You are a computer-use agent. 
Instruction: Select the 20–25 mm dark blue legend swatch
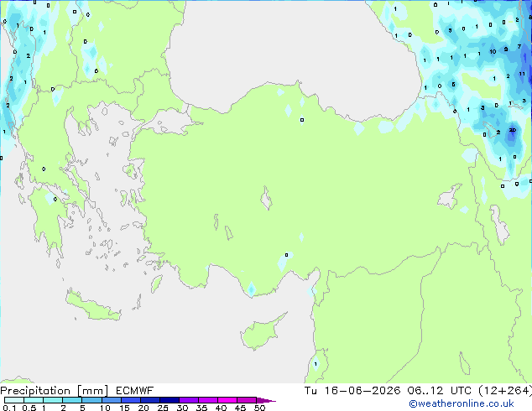pos(150,400)
